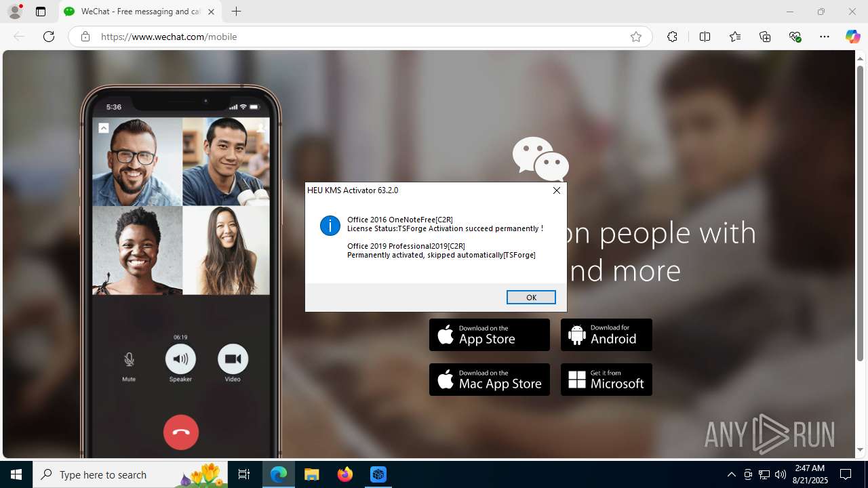Open Download on the Mac App Store link

[490, 380]
